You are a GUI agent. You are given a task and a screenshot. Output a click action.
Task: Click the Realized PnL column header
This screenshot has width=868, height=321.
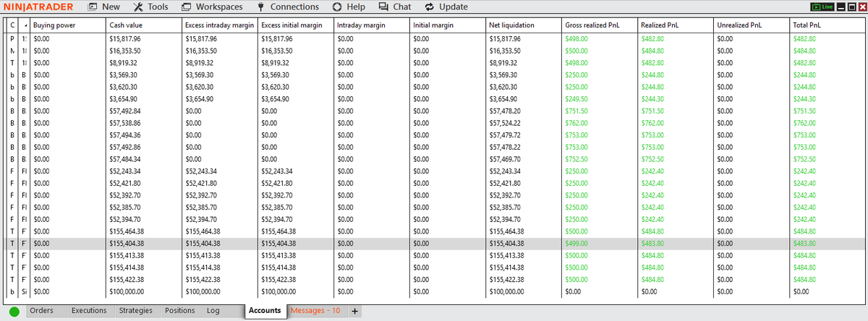coord(676,25)
